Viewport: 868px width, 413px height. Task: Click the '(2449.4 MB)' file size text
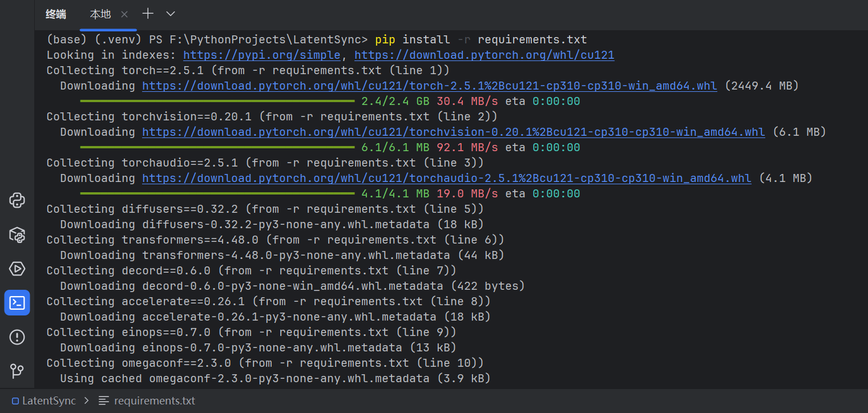pos(762,86)
